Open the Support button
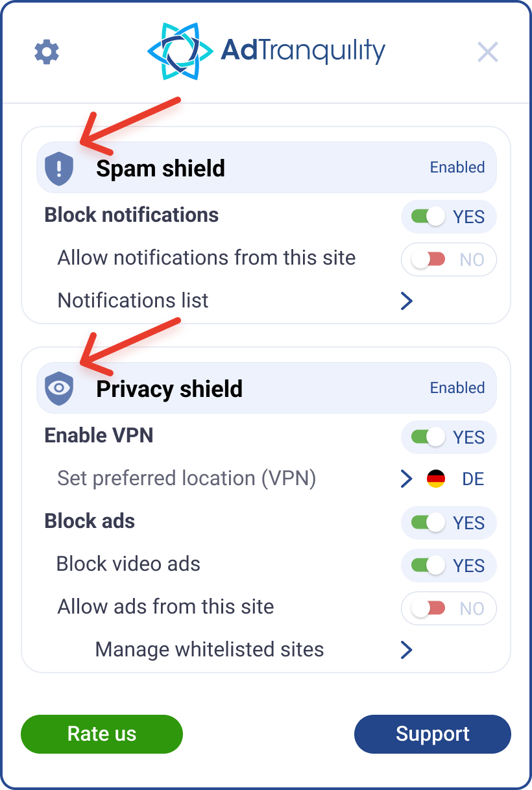This screenshot has height=790, width=532. 433,734
